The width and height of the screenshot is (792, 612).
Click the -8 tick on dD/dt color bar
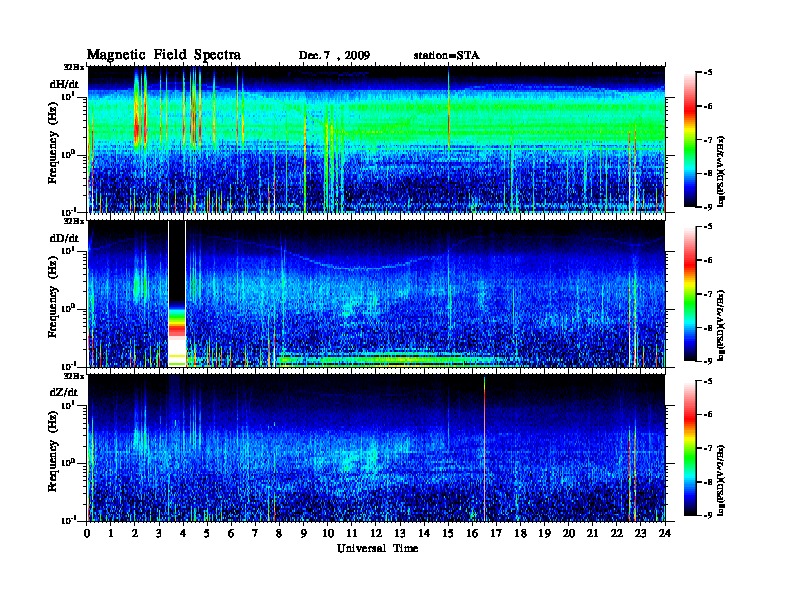(708, 327)
